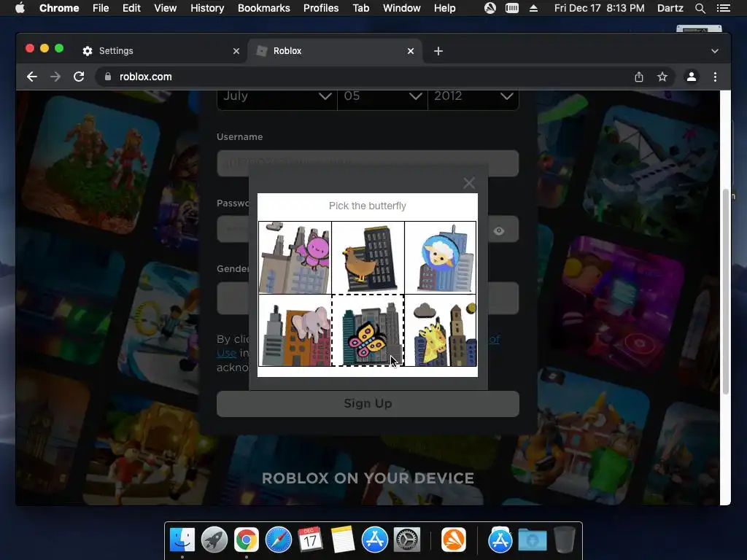Open the Edit menu
747x560 pixels.
[x=131, y=8]
